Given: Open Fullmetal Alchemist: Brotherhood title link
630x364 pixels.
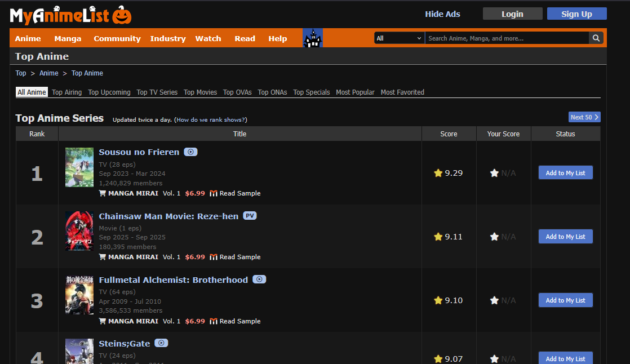Looking at the screenshot, I should point(173,279).
